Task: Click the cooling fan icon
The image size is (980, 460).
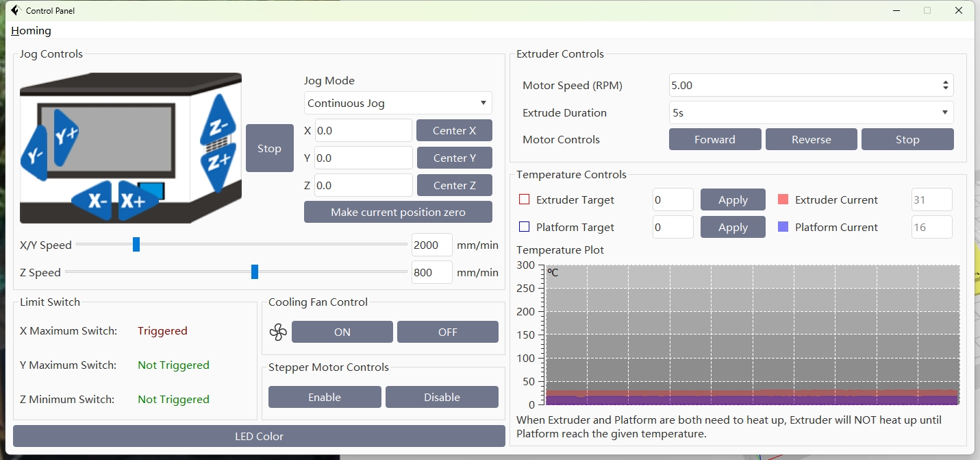Action: (x=278, y=332)
